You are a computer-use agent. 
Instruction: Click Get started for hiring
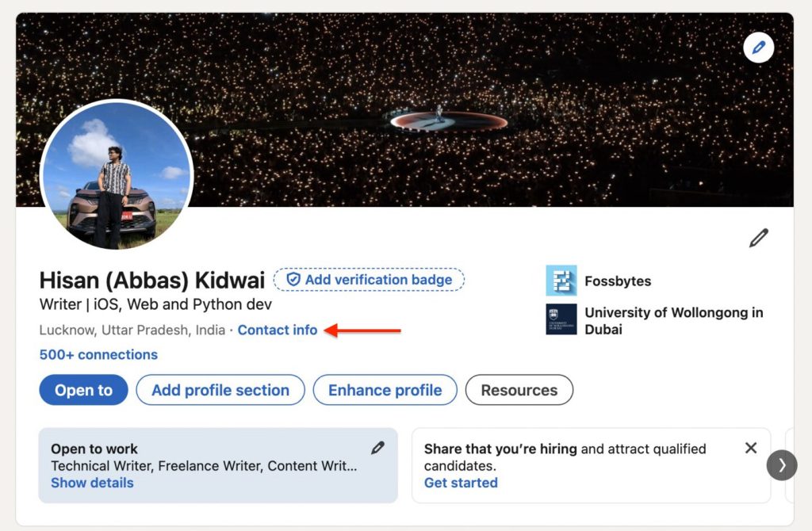pos(461,483)
